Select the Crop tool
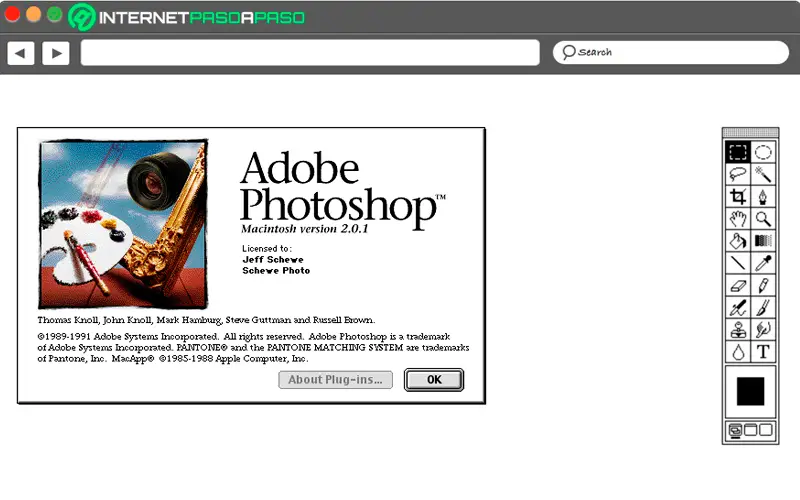Screen dimensions: 800x500 (738, 196)
